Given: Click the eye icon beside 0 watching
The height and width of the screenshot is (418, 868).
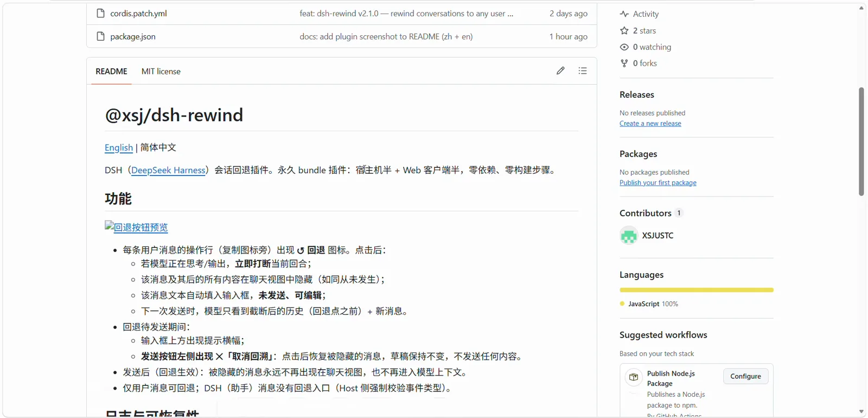Looking at the screenshot, I should 624,47.
